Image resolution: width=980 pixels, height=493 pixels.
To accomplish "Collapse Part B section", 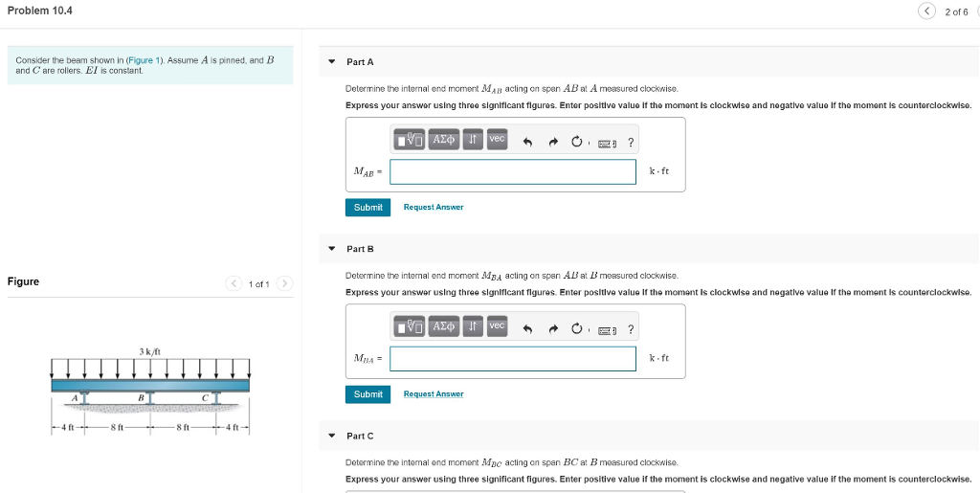I will coord(332,249).
